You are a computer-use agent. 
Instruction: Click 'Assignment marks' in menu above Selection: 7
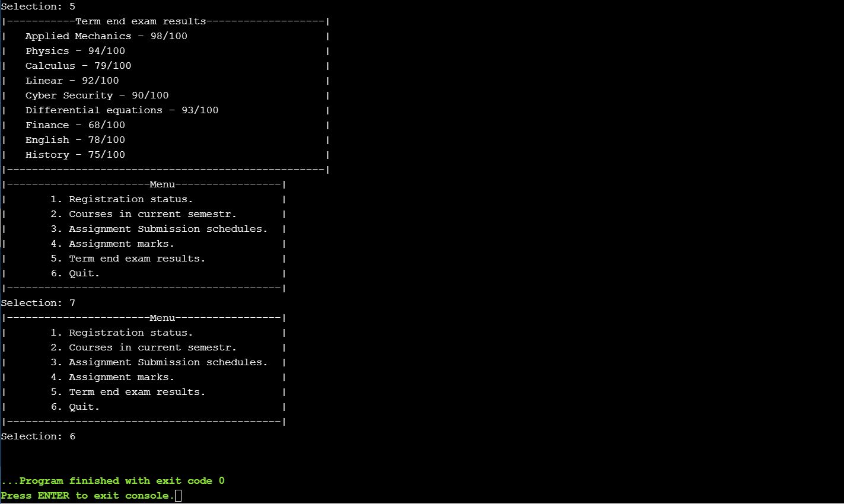[121, 244]
